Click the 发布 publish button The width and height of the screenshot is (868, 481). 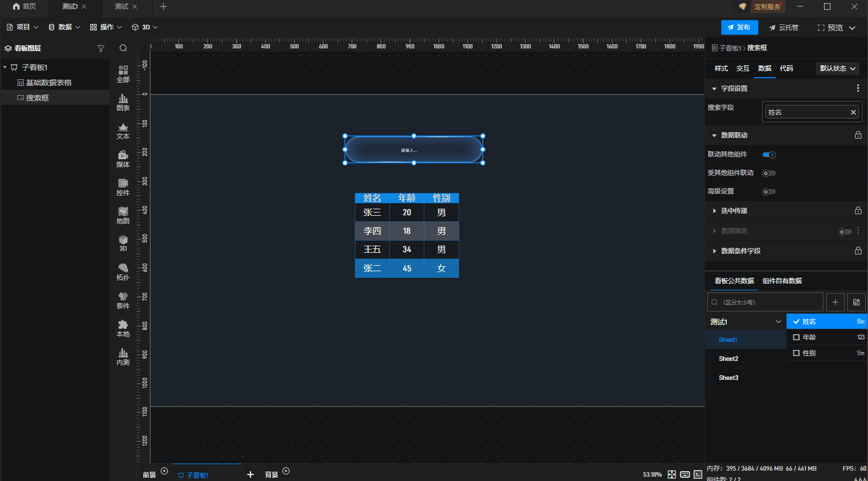[739, 27]
